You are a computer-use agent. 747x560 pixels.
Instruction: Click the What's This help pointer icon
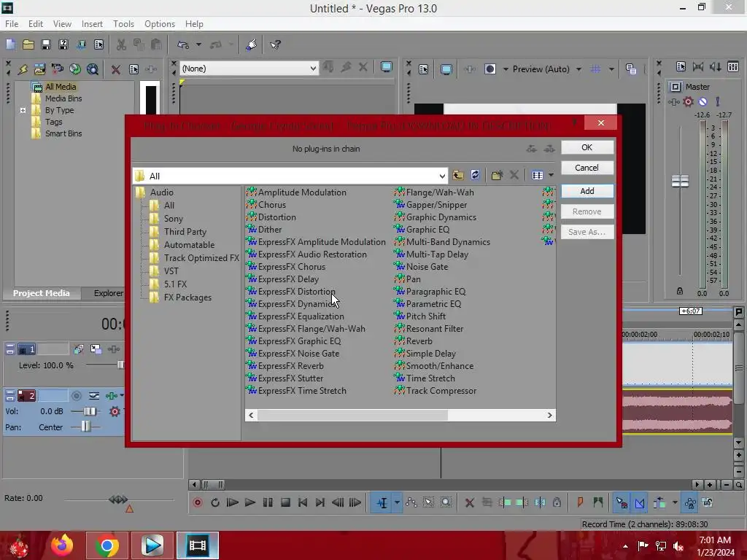[275, 44]
